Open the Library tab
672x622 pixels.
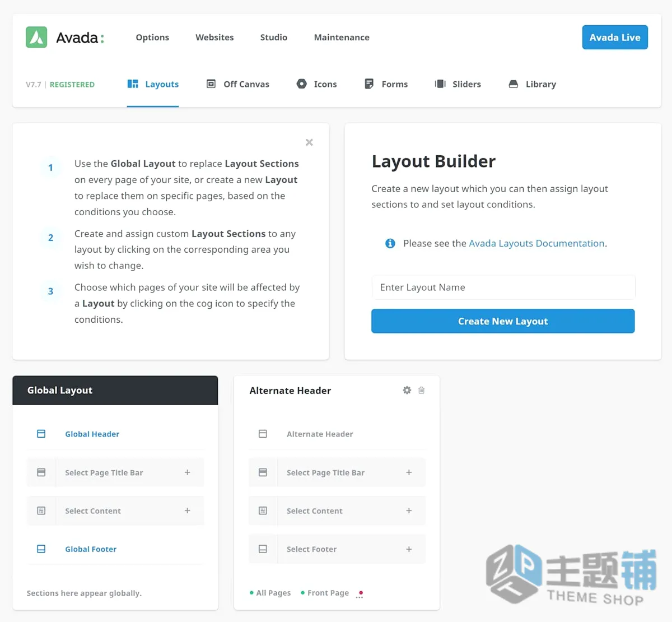coord(532,84)
